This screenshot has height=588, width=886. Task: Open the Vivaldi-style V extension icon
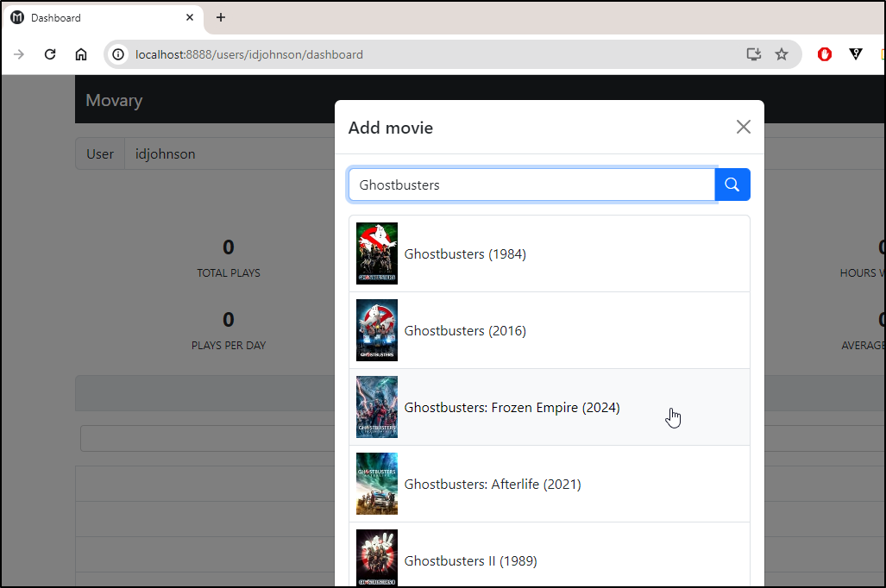pos(856,54)
